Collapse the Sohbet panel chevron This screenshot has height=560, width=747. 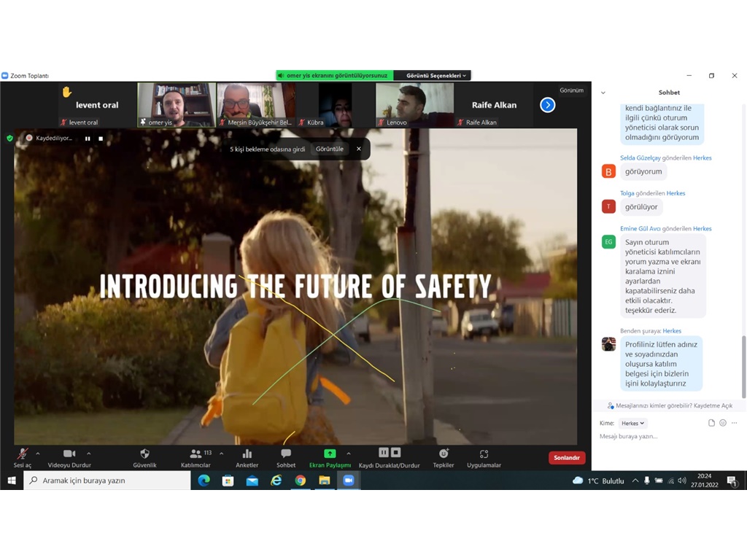click(603, 93)
